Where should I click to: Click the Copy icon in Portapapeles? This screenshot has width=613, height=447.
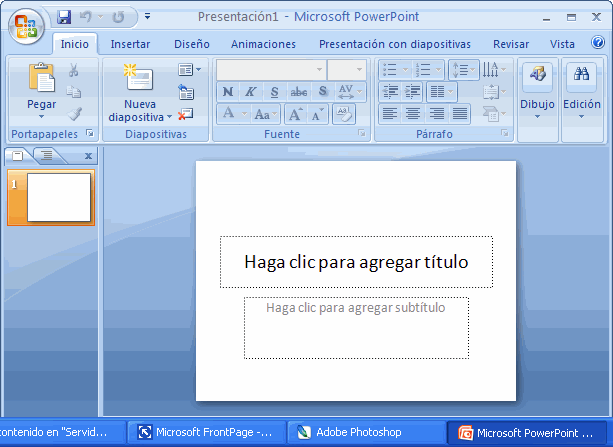73,92
